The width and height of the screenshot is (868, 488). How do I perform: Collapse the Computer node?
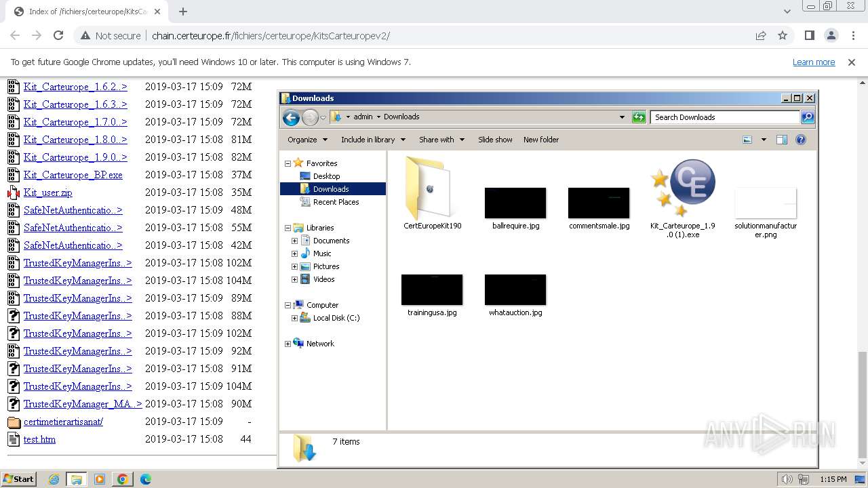click(288, 305)
